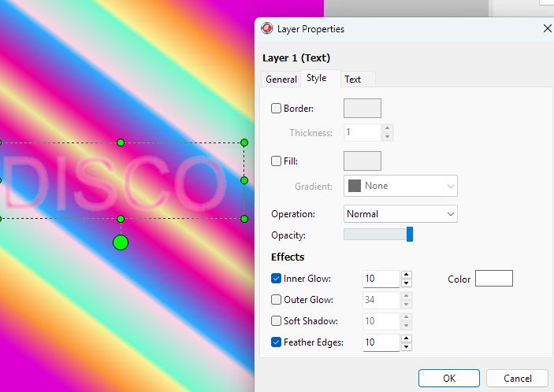The width and height of the screenshot is (554, 392).
Task: Decrease Feather Edges value with down arrow
Action: coord(407,347)
